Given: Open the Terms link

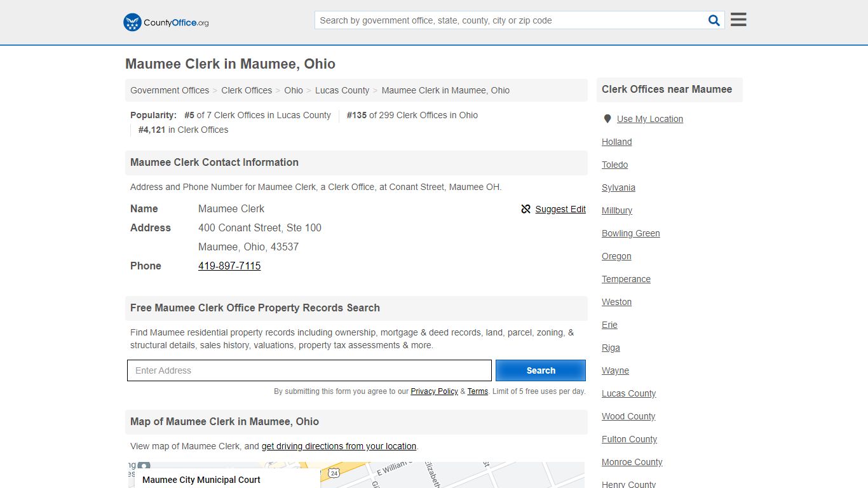Looking at the screenshot, I should click(x=477, y=391).
